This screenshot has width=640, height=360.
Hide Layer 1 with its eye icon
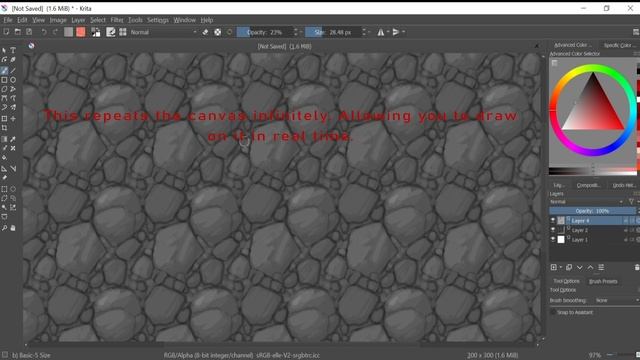click(x=553, y=240)
